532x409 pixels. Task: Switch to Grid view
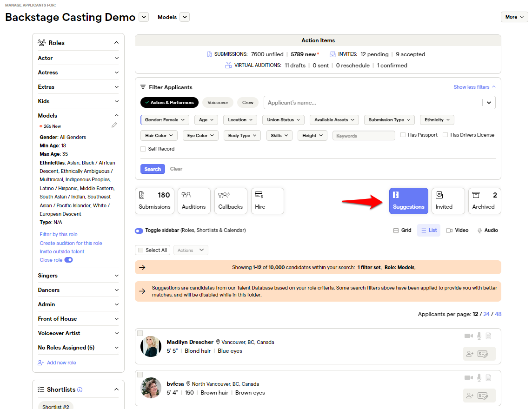tap(402, 230)
